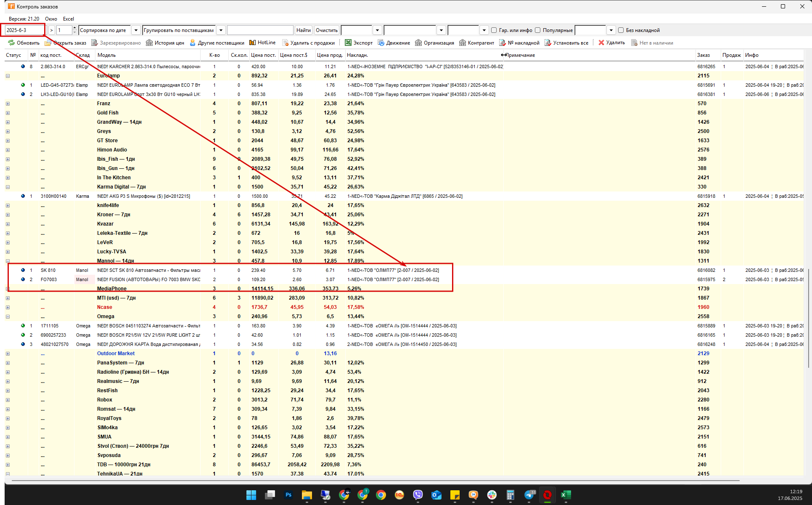Image resolution: width=812 pixels, height=505 pixels.
Task: Check the Гар. или инфо checkbox
Action: [494, 30]
